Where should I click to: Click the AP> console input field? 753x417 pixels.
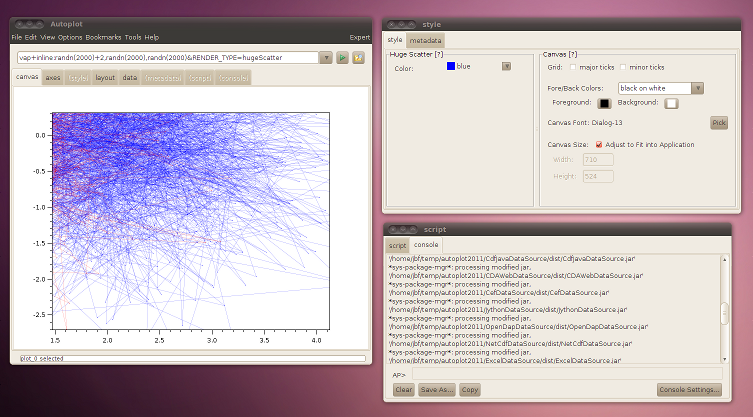click(x=567, y=374)
